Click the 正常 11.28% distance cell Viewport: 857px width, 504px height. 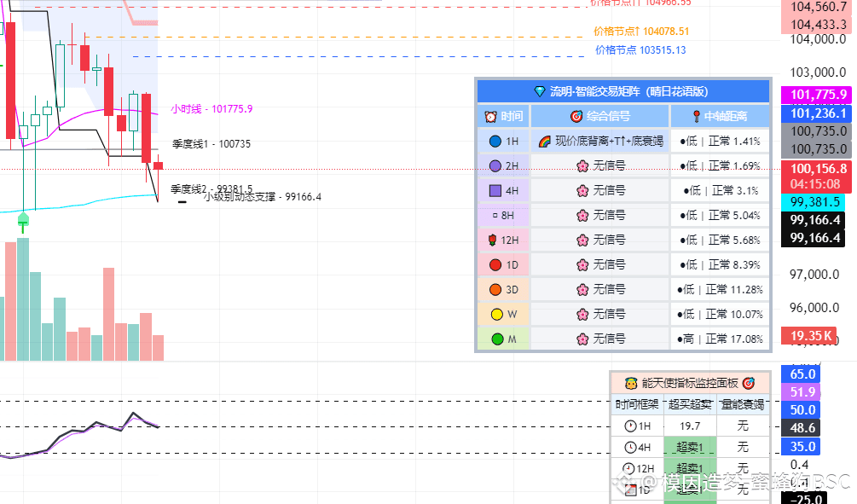(x=721, y=290)
